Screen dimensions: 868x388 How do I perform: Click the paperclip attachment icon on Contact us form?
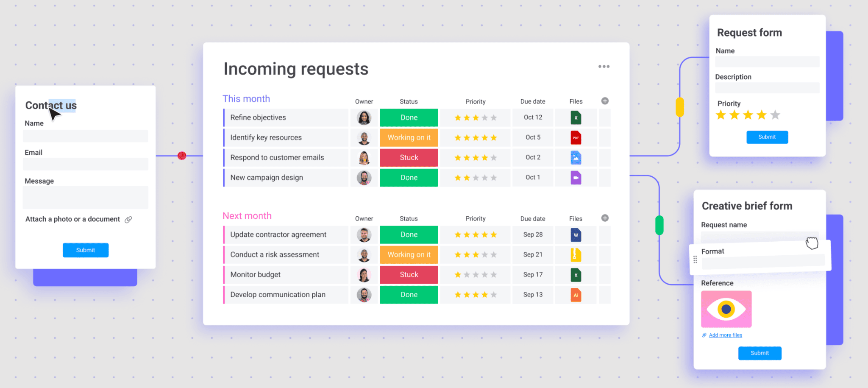click(129, 219)
